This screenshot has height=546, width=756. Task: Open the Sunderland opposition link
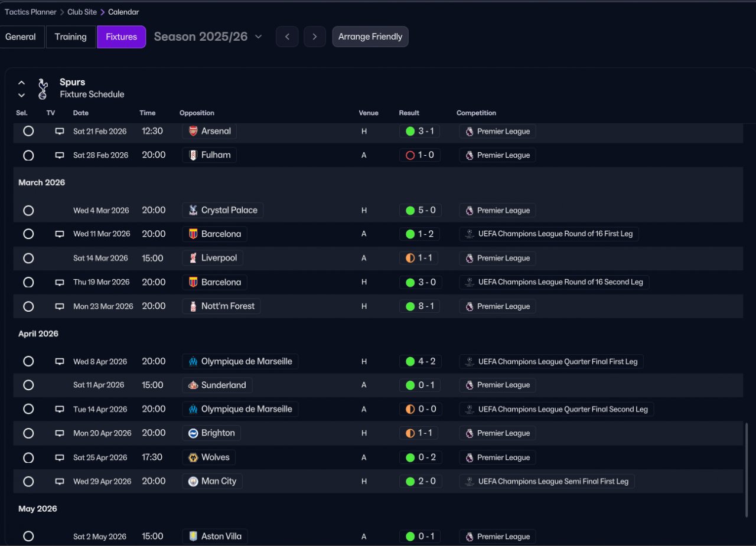coord(217,385)
